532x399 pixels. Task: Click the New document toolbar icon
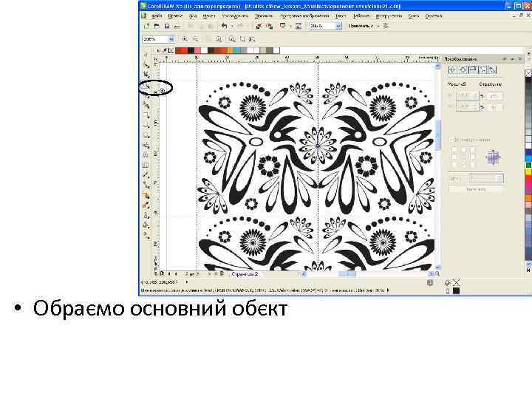(146, 26)
